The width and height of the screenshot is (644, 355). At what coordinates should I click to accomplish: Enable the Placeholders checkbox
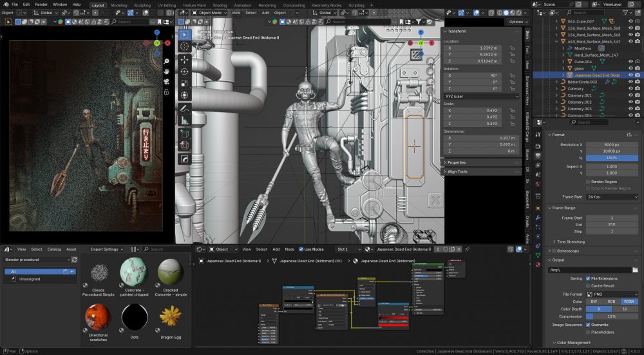tap(588, 332)
